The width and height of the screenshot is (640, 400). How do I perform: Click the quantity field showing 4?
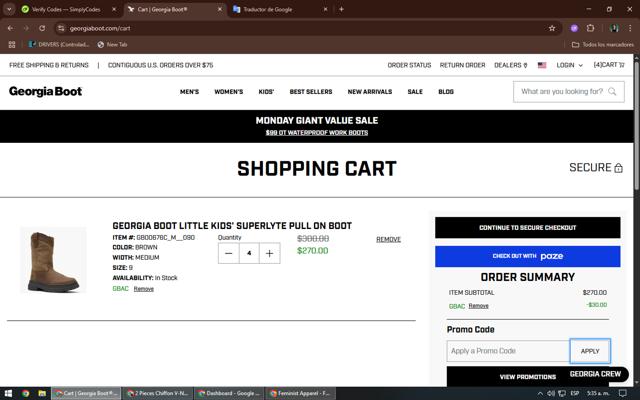click(249, 253)
